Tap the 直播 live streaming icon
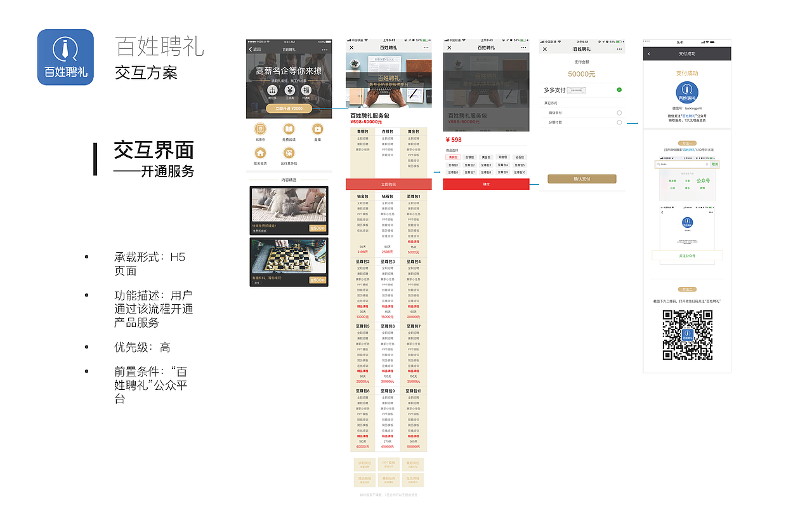 [317, 129]
